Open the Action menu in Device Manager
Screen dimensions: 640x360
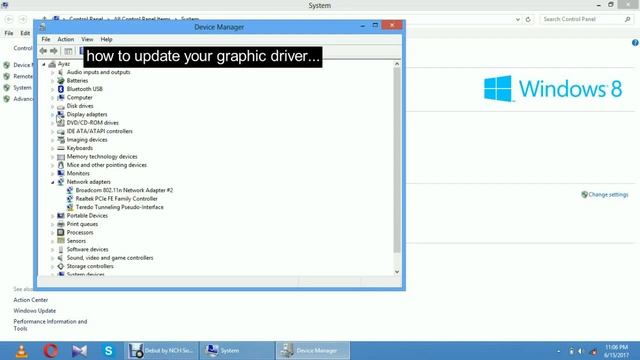pyautogui.click(x=66, y=39)
